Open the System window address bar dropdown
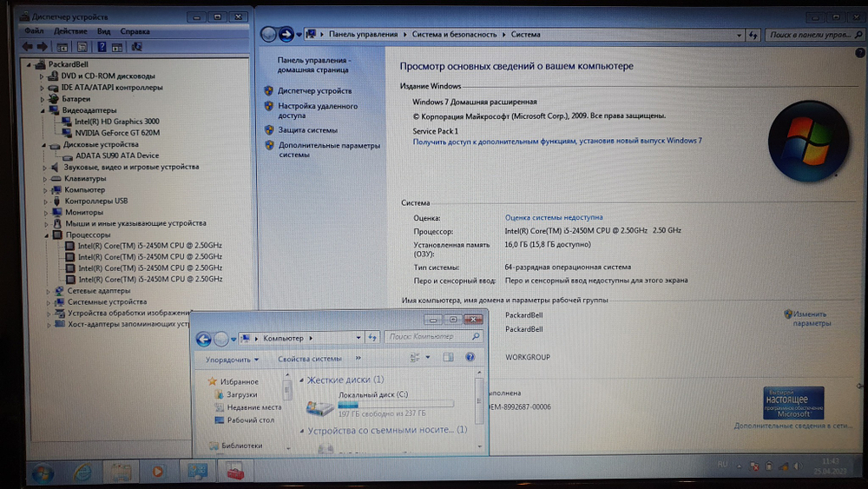This screenshot has height=489, width=868. (739, 35)
